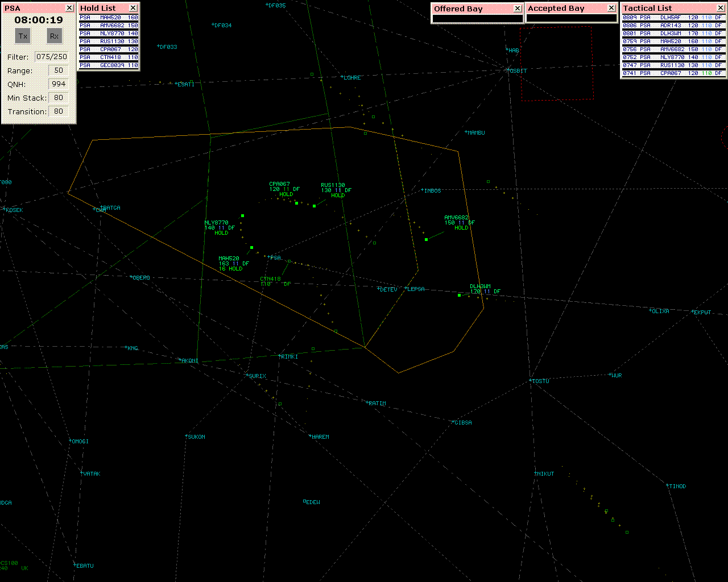This screenshot has width=728, height=582.
Task: Select 0756 AMV6682 row in Tactical List
Action: 672,49
